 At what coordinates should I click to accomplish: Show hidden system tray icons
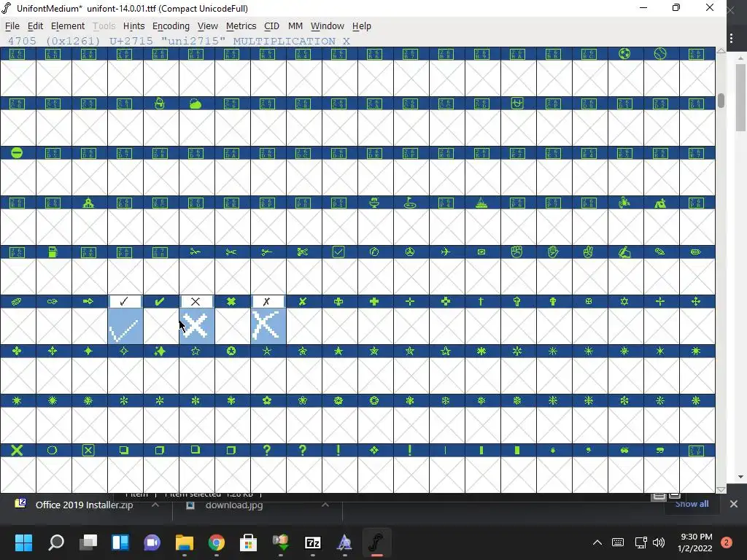coord(597,542)
